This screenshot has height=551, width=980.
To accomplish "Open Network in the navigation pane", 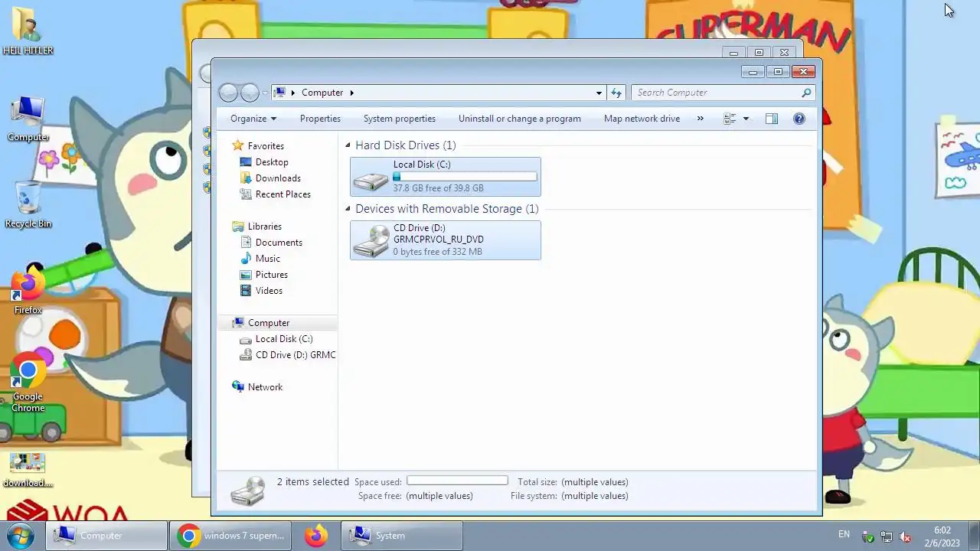I will point(265,387).
